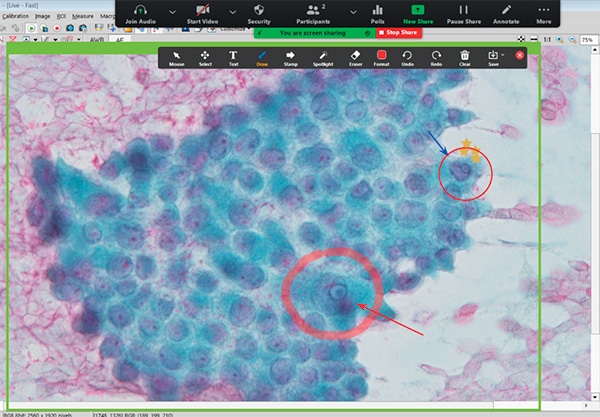This screenshot has width=600, height=417.
Task: Choose the Text annotation tool
Action: pyautogui.click(x=233, y=57)
